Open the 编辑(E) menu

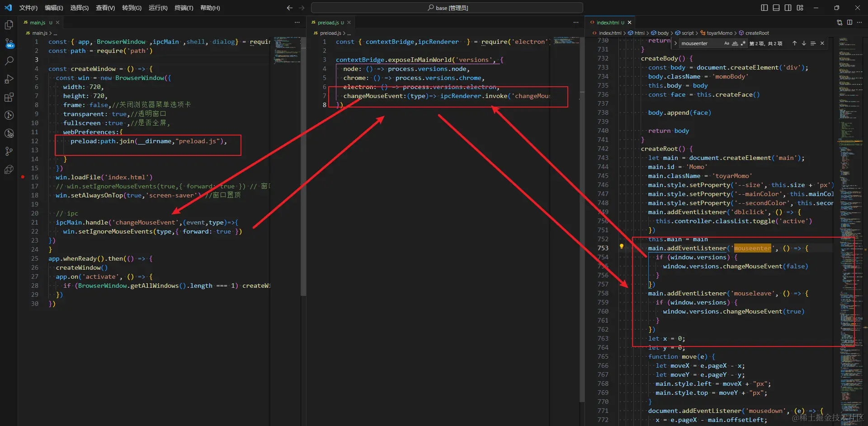coord(54,8)
